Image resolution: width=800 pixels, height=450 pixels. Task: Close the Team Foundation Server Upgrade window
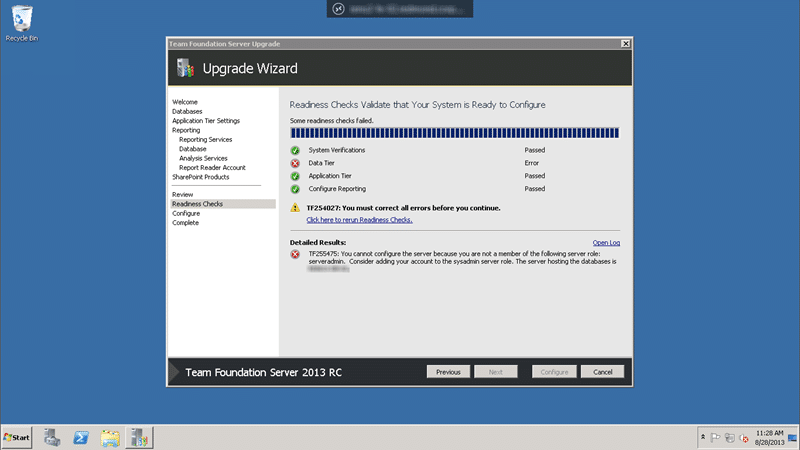click(x=626, y=44)
